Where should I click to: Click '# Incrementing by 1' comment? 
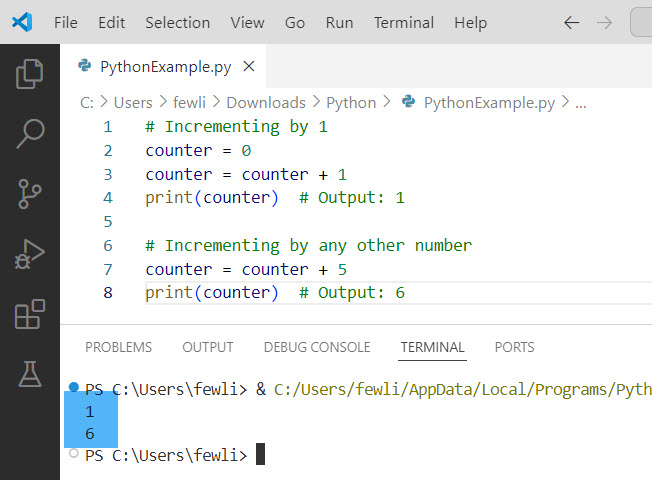tap(237, 126)
